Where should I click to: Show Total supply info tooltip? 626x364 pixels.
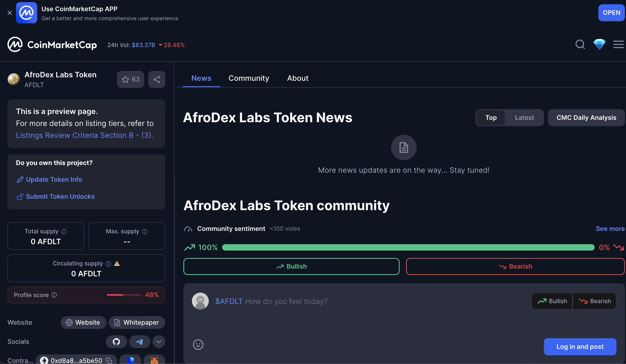(64, 232)
